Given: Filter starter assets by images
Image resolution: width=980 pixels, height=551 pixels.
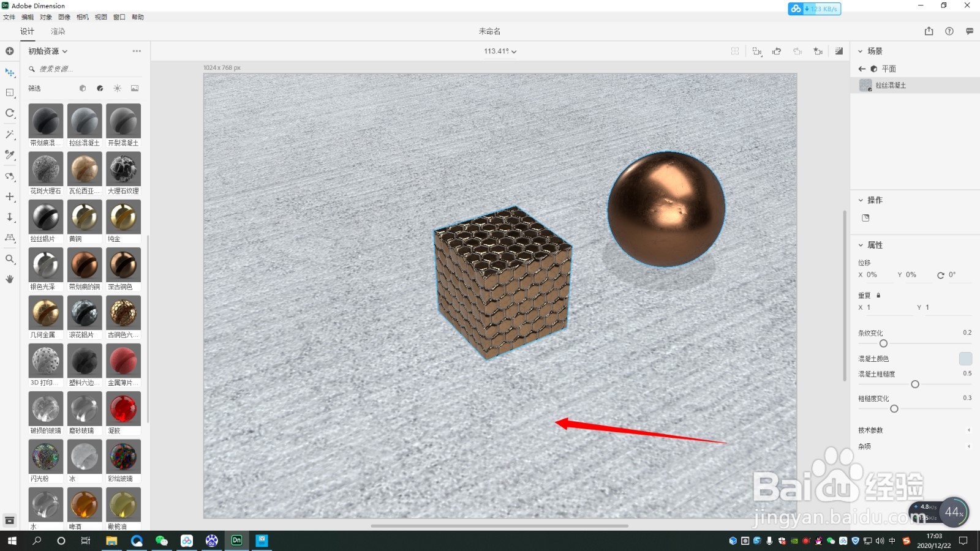Looking at the screenshot, I should pos(135,88).
